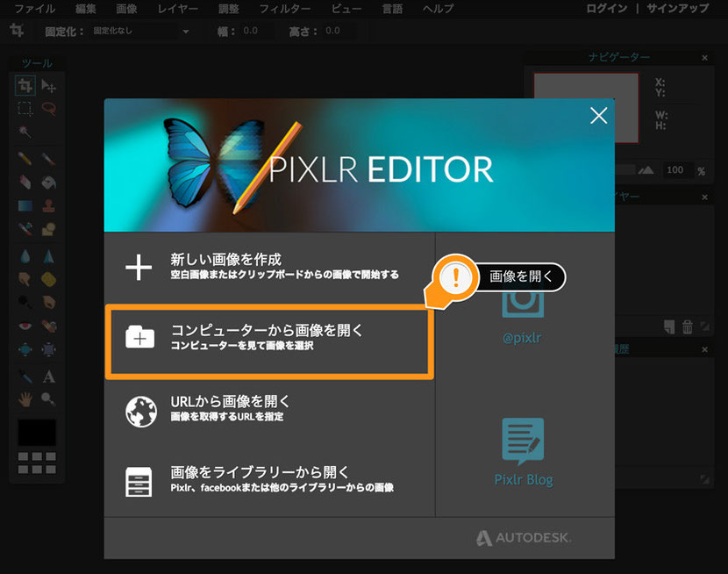Select the Pinch tool

tap(48, 348)
